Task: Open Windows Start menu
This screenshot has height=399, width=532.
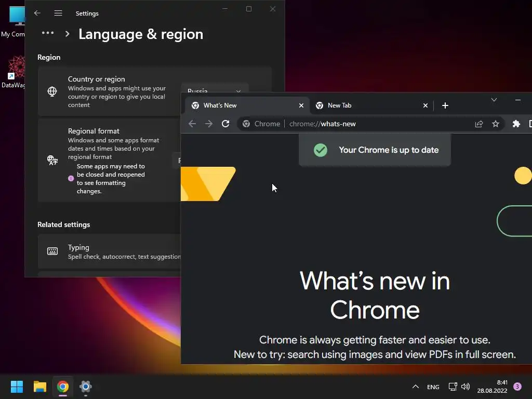Action: (x=17, y=387)
